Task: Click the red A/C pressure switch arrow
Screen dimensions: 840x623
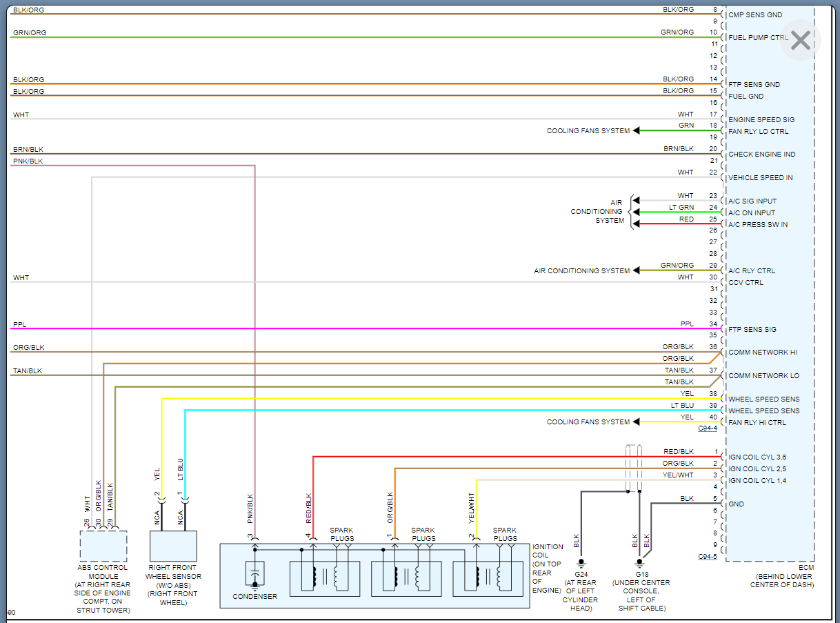Action: (637, 224)
